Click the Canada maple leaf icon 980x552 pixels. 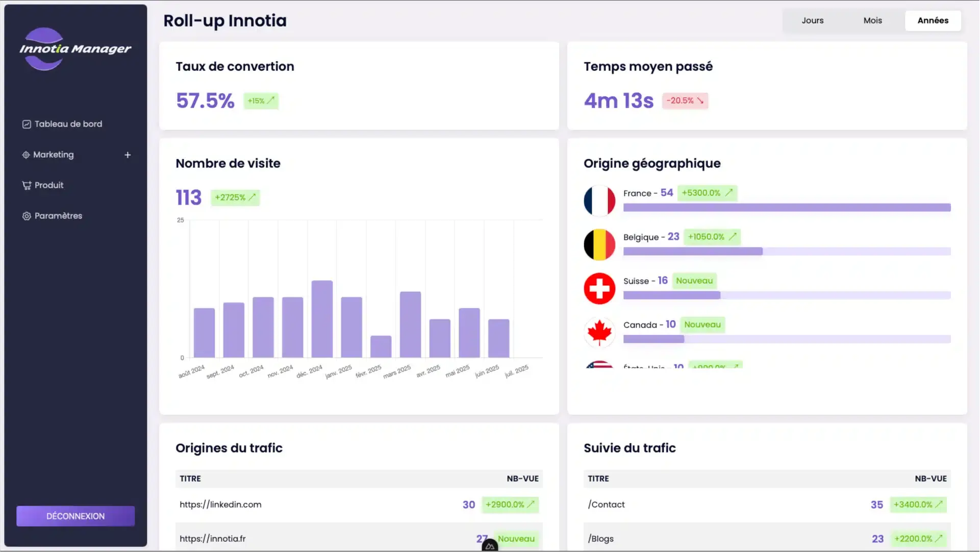(599, 332)
